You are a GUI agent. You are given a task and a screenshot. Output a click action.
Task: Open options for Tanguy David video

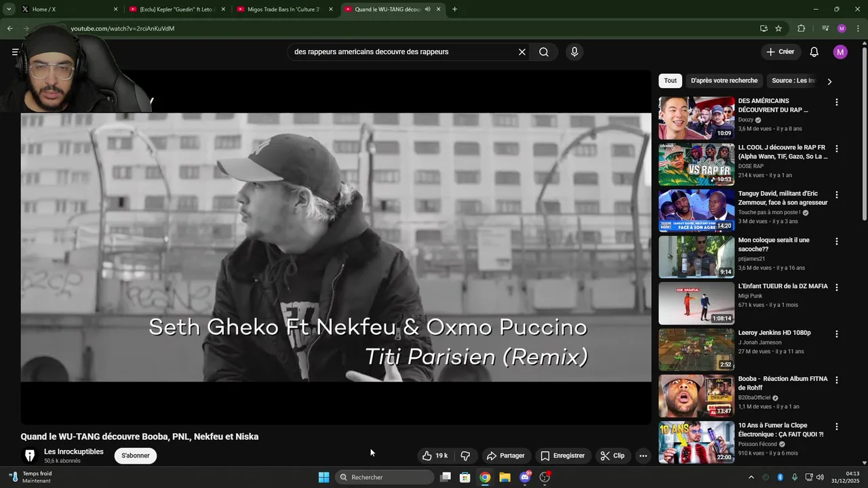tap(836, 195)
